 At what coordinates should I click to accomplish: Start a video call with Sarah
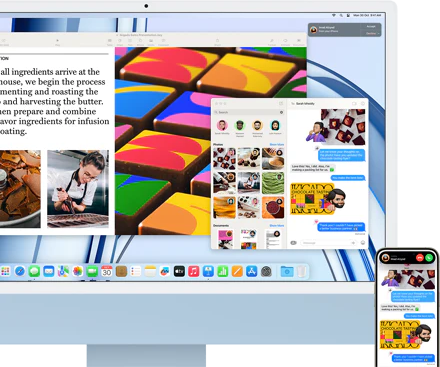354,104
